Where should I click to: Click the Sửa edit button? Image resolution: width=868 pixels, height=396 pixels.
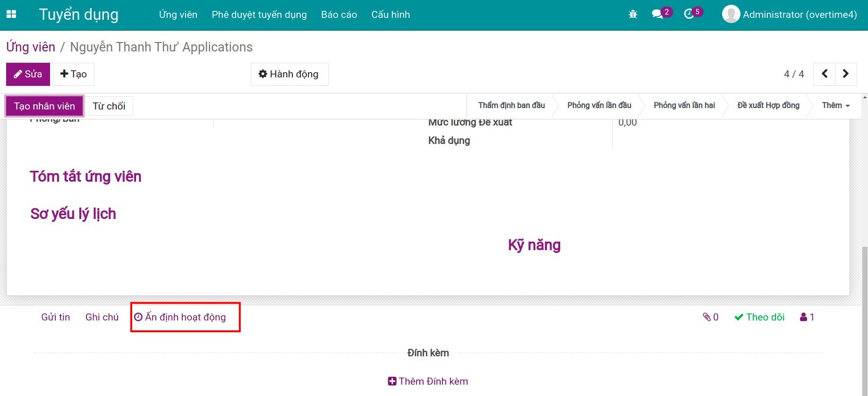click(28, 74)
